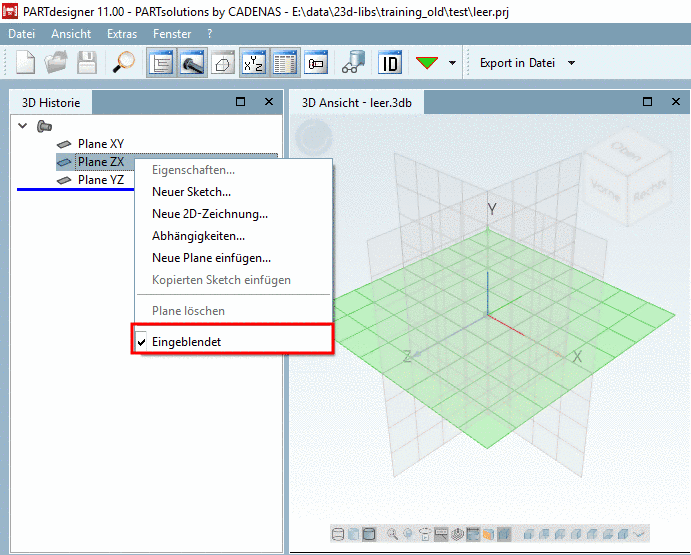Open the magnifying glass search tool
Viewport: 691px width, 555px height.
[x=123, y=63]
